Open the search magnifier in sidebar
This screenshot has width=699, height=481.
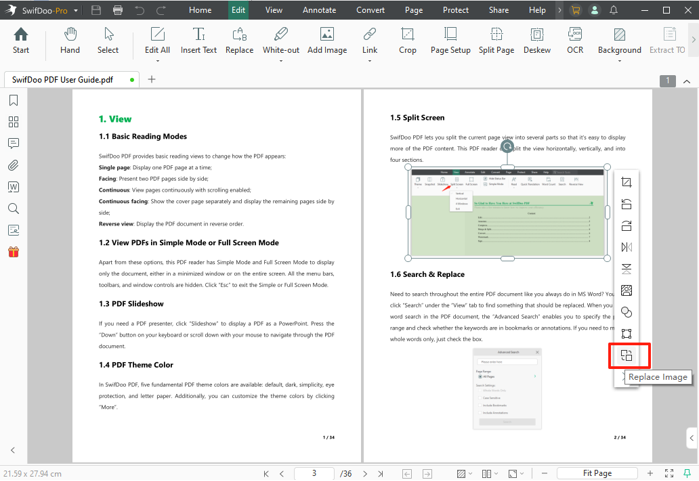pos(13,208)
